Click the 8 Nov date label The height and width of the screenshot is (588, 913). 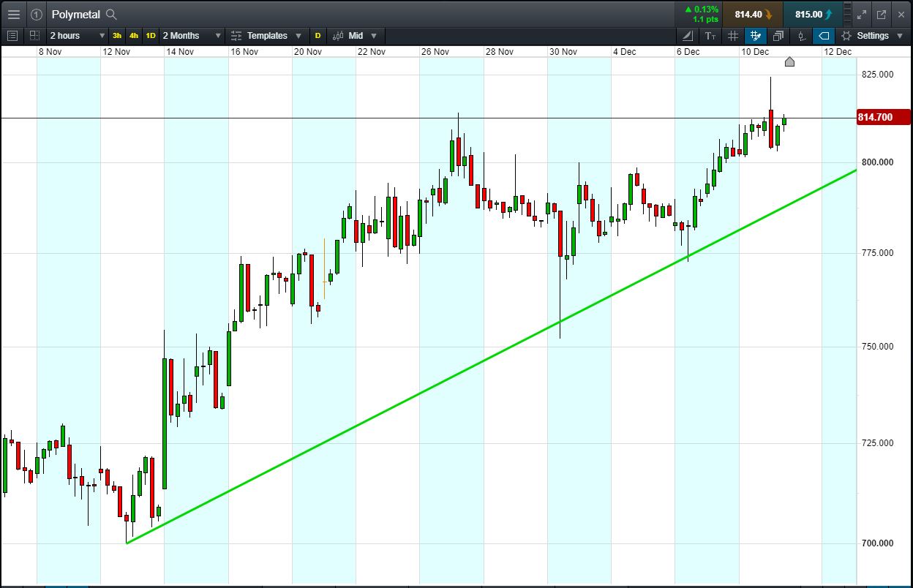tap(52, 52)
